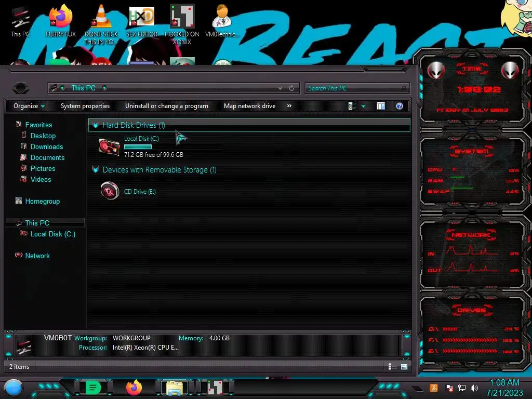Show more toolbar commands chevron
Image resolution: width=532 pixels, height=399 pixels.
coord(289,106)
